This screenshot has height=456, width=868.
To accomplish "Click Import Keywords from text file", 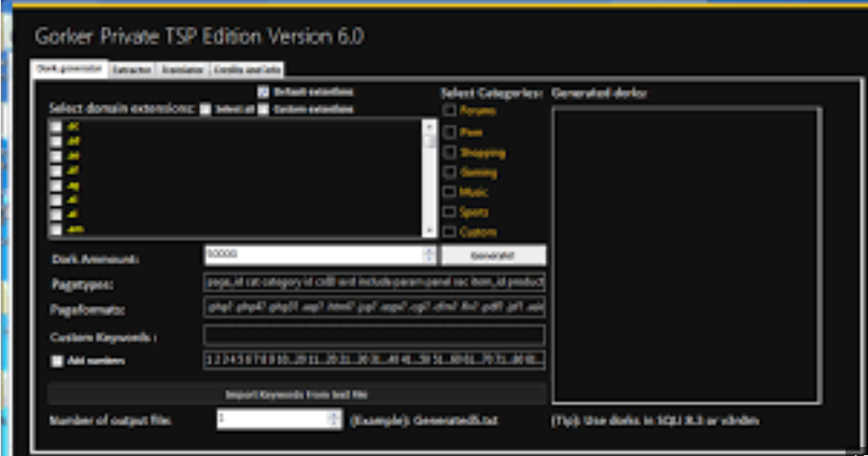I will pos(297,394).
